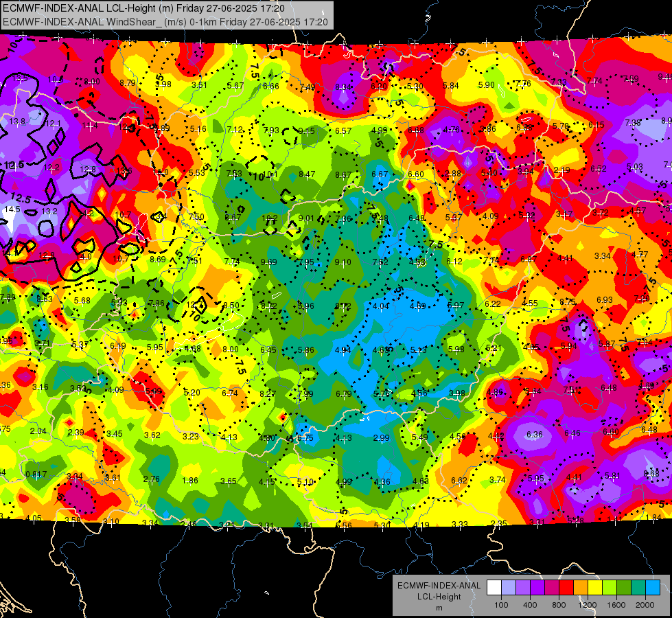Click the grid value 13.8
672x618 pixels.
tap(17, 122)
